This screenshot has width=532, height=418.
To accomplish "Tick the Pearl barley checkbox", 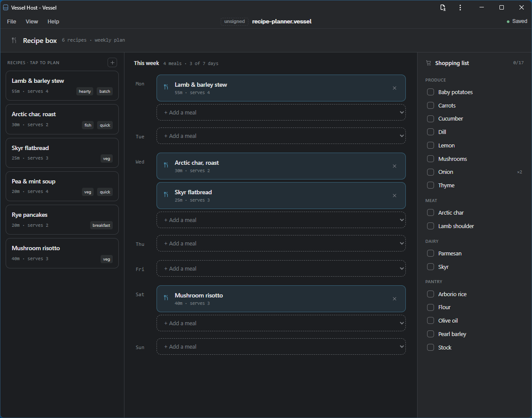I will [431, 334].
